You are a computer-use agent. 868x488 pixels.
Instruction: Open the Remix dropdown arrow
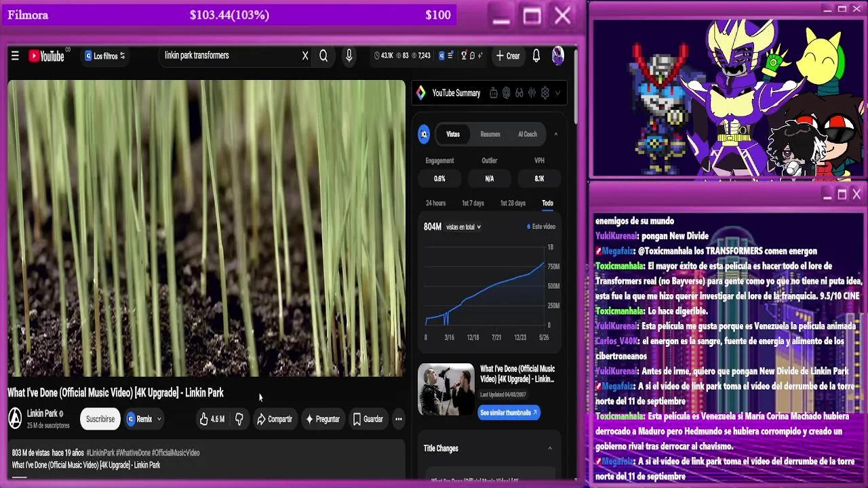point(159,419)
